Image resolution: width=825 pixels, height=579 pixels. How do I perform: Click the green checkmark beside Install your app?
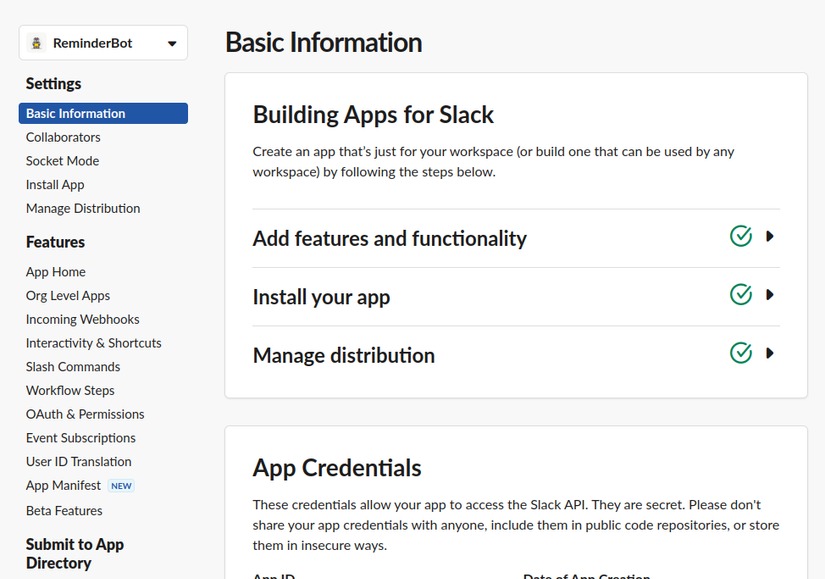[741, 294]
